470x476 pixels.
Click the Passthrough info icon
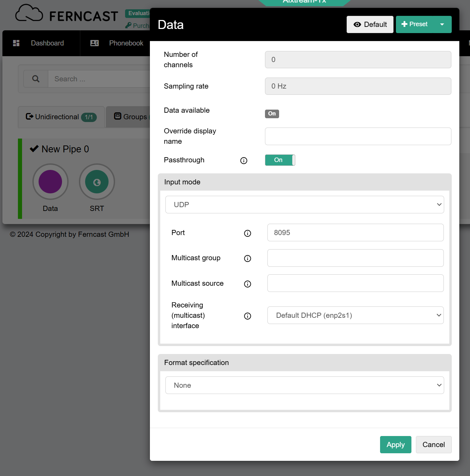(x=244, y=161)
